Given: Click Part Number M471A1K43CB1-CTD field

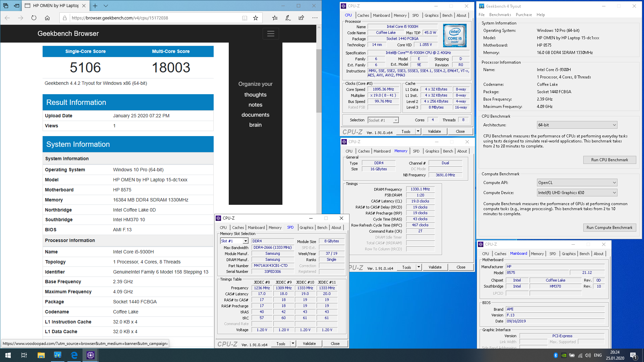Looking at the screenshot, I should point(272,266).
